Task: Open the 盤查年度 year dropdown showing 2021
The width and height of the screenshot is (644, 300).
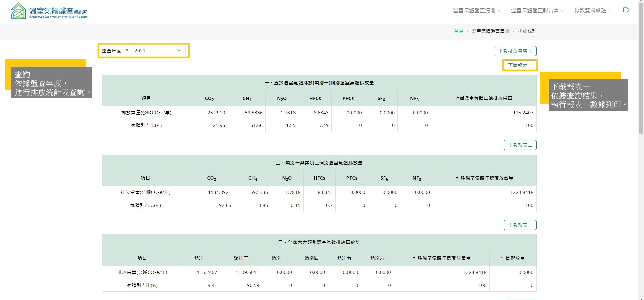Action: tap(158, 51)
